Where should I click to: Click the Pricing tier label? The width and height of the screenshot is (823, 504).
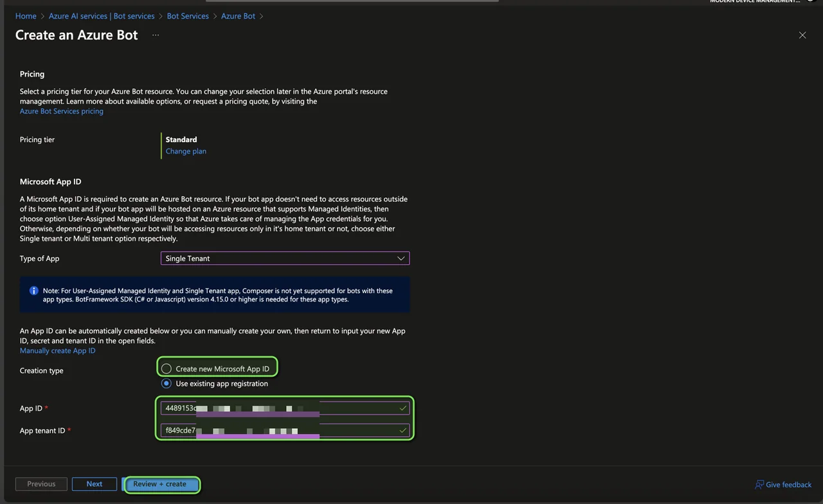[x=37, y=139]
